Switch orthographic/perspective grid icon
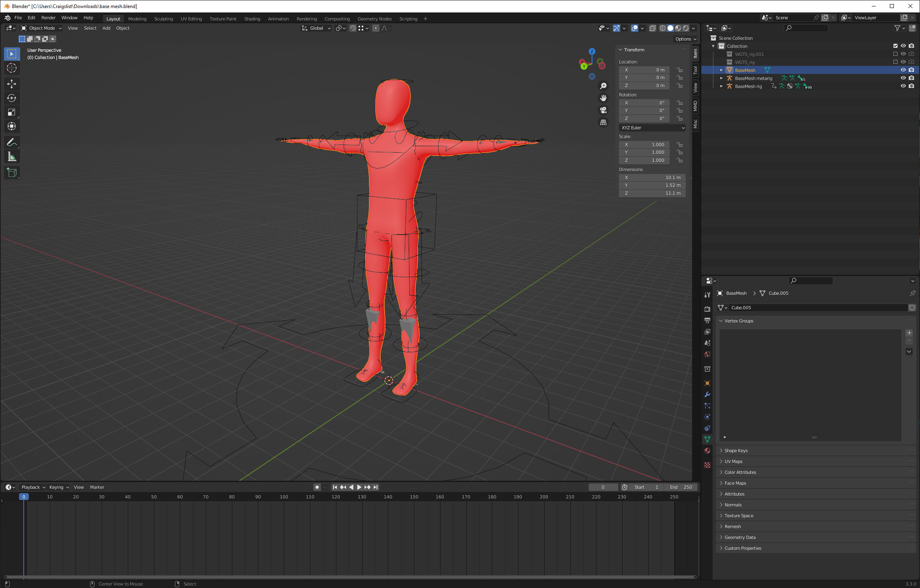This screenshot has width=920, height=588. tap(603, 122)
